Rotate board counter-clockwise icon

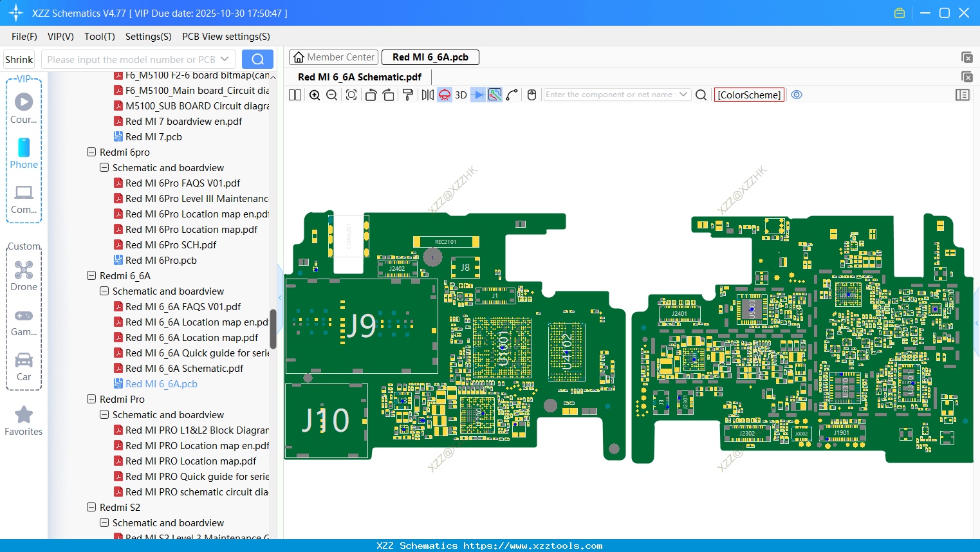(x=371, y=95)
